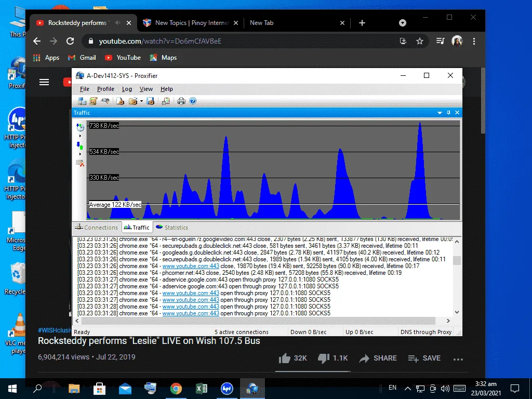Viewport: 532px width, 399px height.
Task: Click www.youtube.com:443 link in close log line
Action: (191, 266)
